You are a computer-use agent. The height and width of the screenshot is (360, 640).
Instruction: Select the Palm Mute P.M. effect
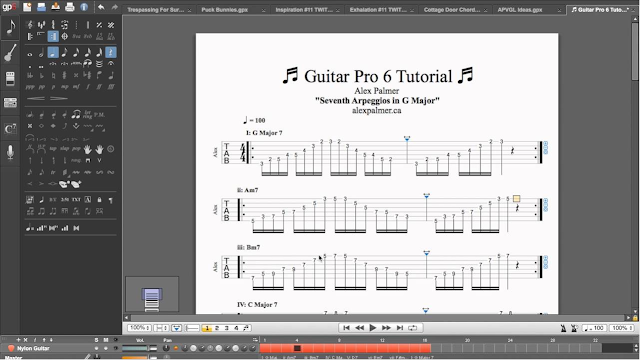[99, 115]
